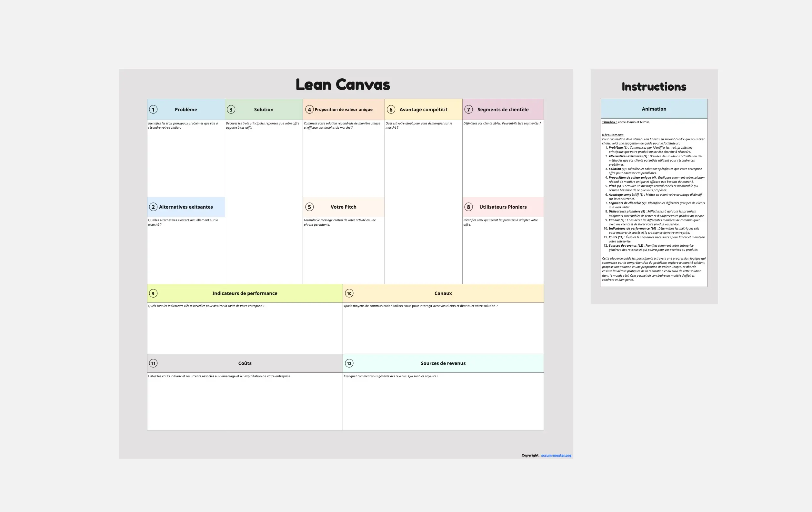Click the Indicateurs de performance description text
812x512 pixels.
click(206, 306)
